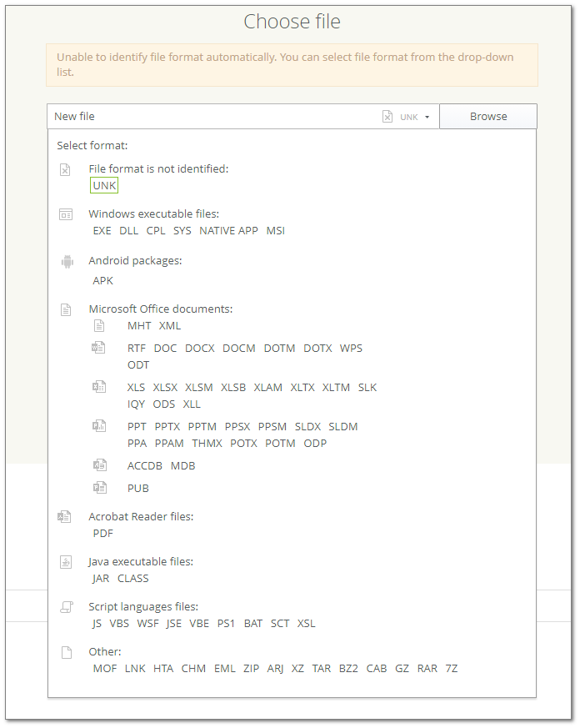The image size is (580, 728).
Task: Choose the LNK format
Action: point(135,668)
